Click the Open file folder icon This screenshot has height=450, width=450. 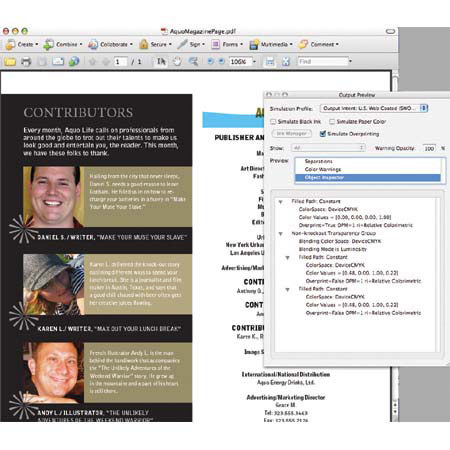[10, 62]
